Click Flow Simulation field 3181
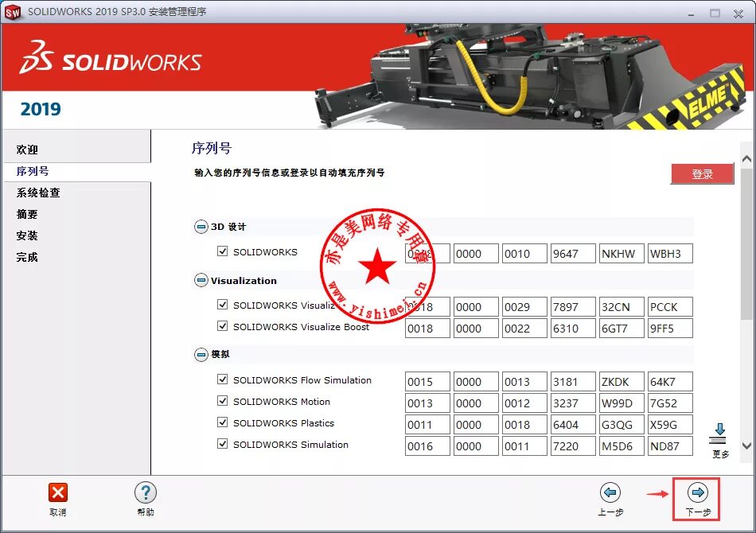756x533 pixels. click(x=573, y=382)
